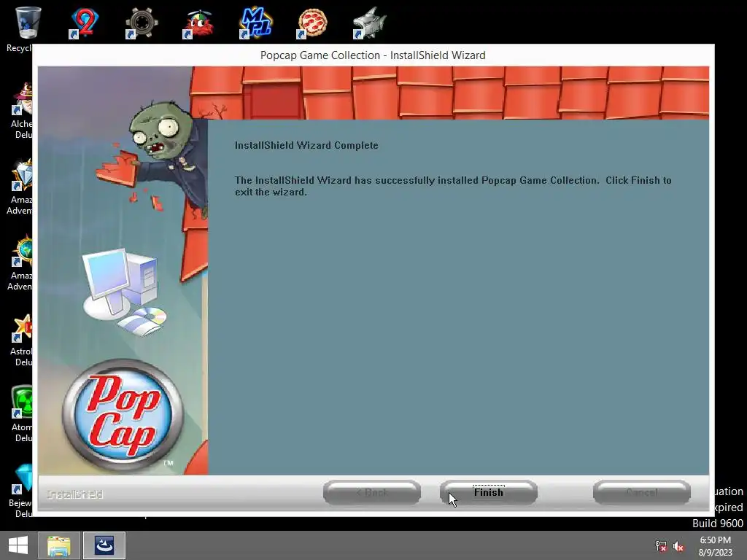Select the black gear game shortcut
747x560 pixels.
[141, 23]
